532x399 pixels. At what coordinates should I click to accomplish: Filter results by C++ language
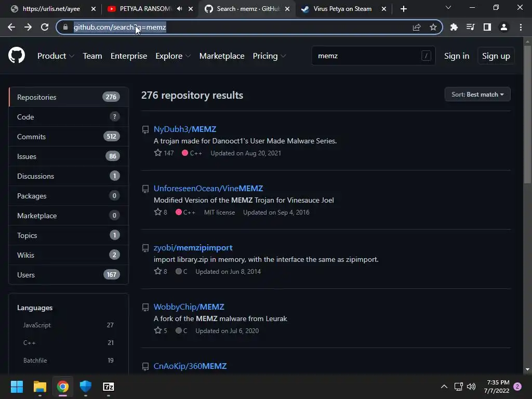(68, 343)
